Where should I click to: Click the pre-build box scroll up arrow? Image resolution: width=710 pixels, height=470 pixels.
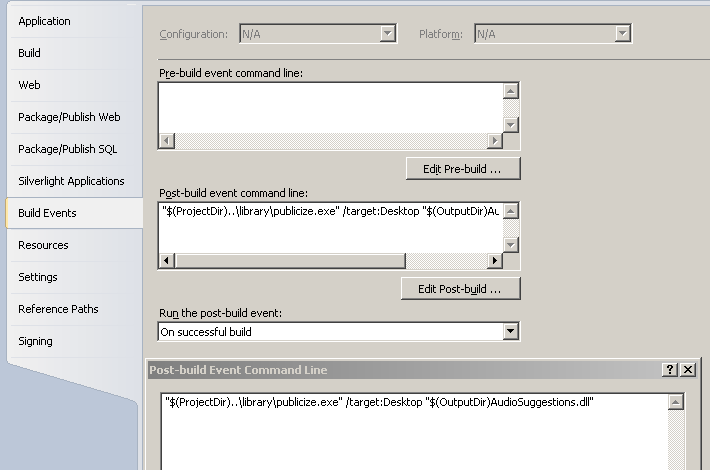511,91
